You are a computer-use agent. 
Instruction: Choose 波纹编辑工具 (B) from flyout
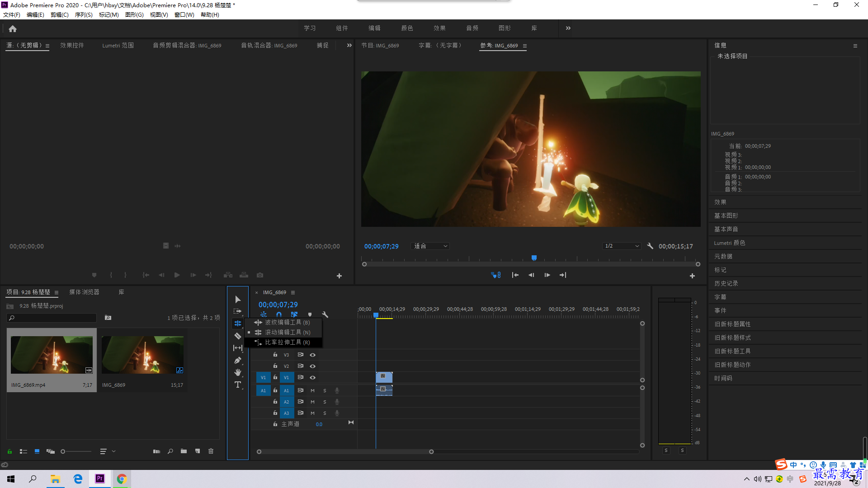coord(283,322)
